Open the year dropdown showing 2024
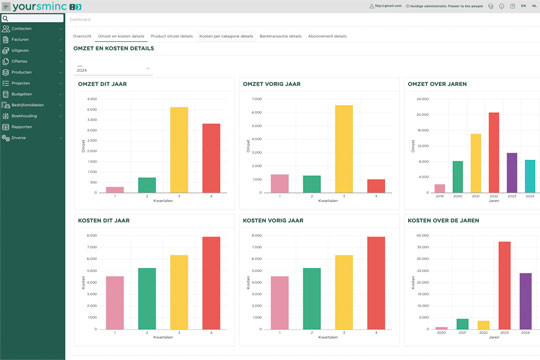The width and height of the screenshot is (540, 360). click(113, 69)
